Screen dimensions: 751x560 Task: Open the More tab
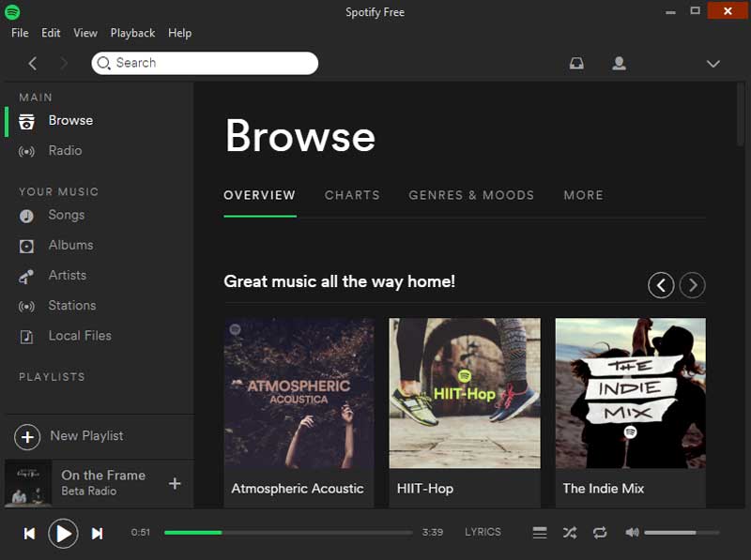pyautogui.click(x=583, y=195)
